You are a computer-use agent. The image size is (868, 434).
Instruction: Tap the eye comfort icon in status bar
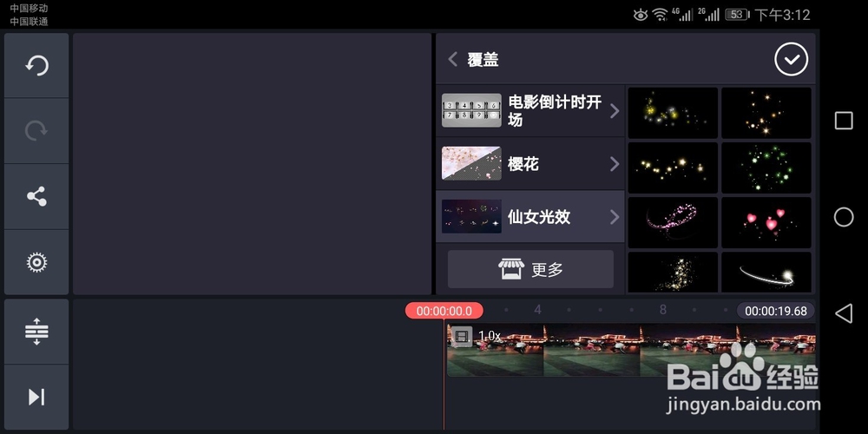click(x=641, y=15)
